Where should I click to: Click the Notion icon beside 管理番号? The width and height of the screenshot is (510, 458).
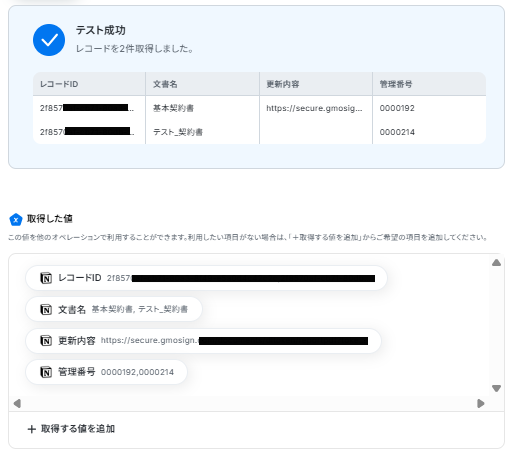(46, 372)
